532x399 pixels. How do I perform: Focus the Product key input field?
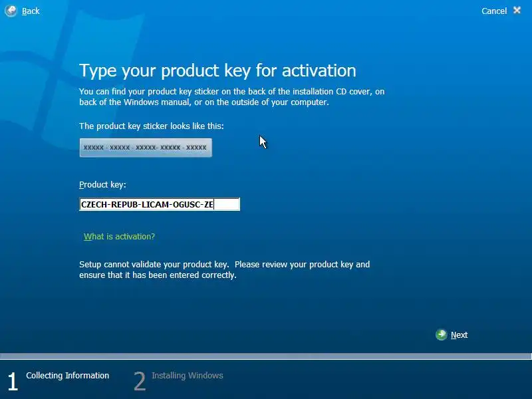(160, 204)
